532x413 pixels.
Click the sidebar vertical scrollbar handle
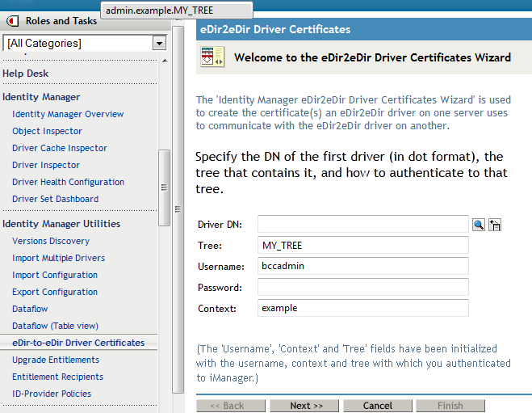pyautogui.click(x=165, y=188)
